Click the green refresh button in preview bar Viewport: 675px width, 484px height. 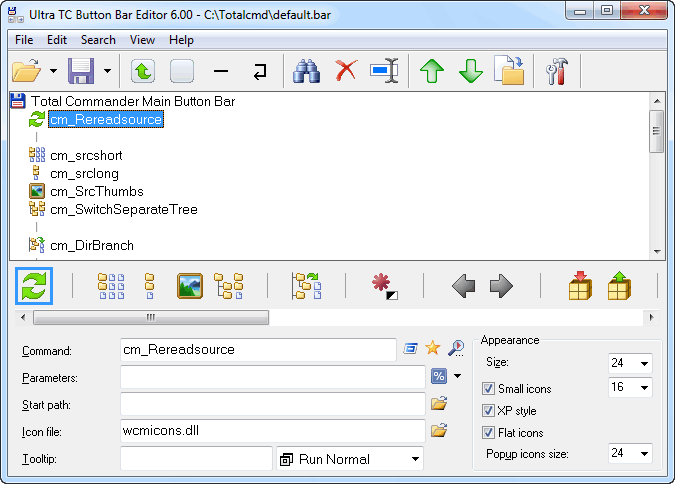(34, 286)
